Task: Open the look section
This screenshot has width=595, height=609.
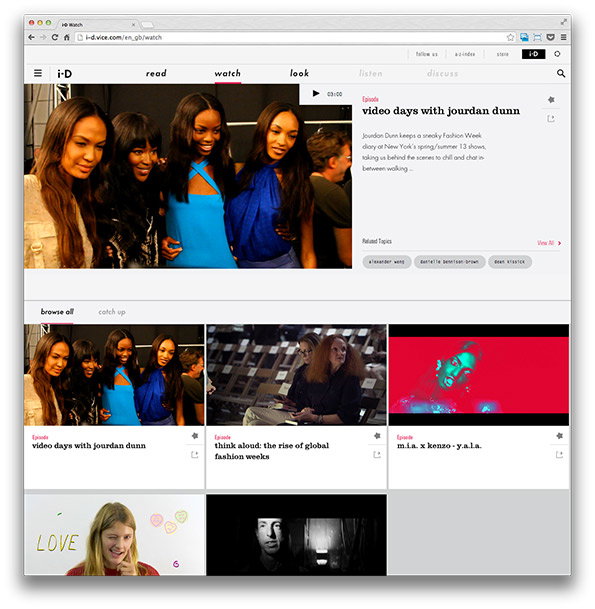Action: tap(299, 73)
